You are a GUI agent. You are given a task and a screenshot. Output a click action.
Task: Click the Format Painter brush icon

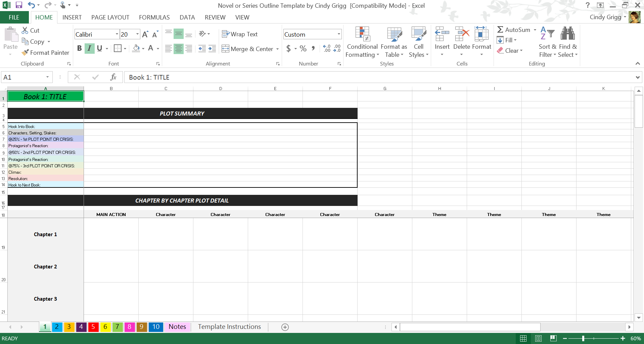25,52
